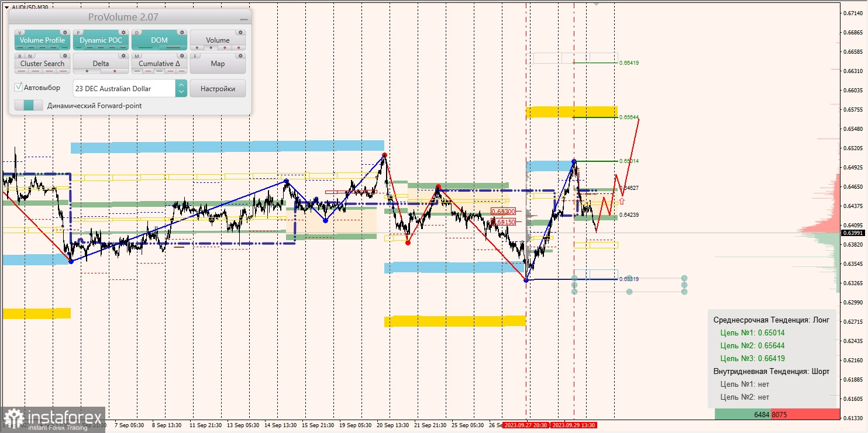Screen dimensions: 868x433
Task: Enable Cluster Search indicator
Action: point(42,64)
